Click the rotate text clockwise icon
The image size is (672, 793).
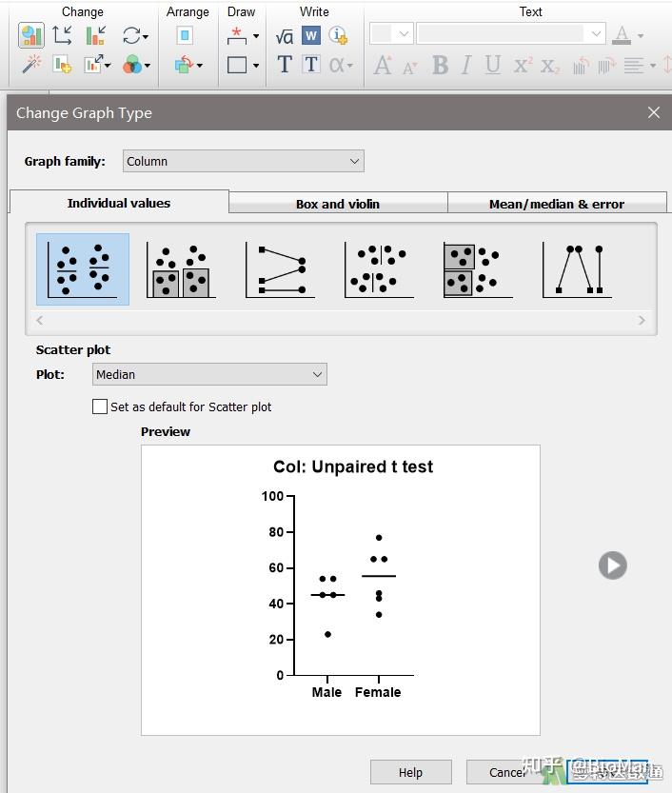click(606, 66)
